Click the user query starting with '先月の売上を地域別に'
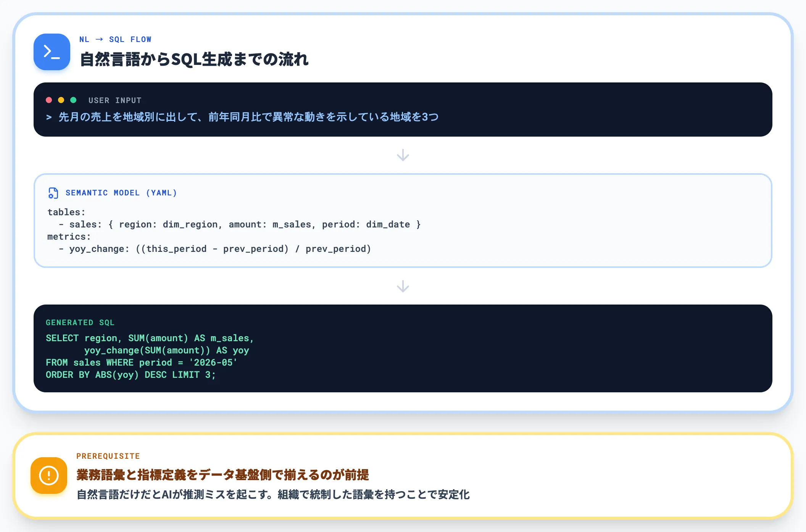Image resolution: width=806 pixels, height=532 pixels. pyautogui.click(x=248, y=117)
